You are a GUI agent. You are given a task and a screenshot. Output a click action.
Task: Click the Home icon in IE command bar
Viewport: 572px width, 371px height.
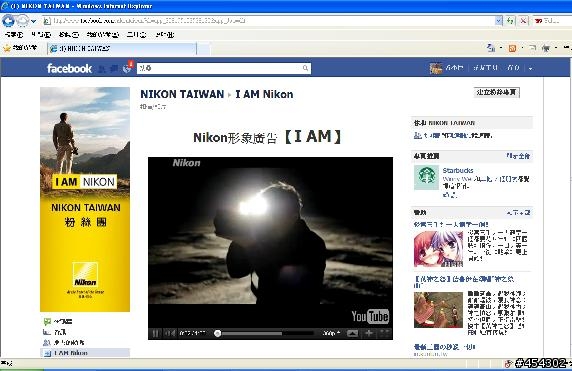491,48
